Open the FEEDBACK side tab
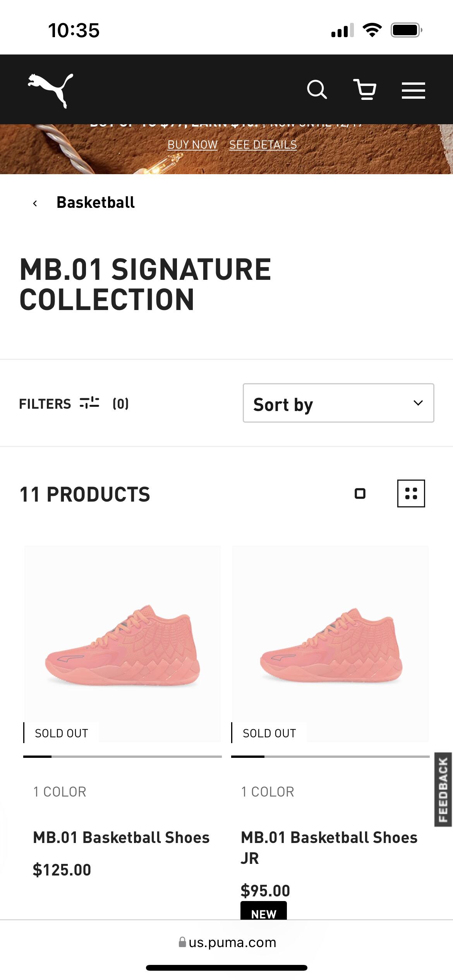This screenshot has height=980, width=453. (x=443, y=789)
